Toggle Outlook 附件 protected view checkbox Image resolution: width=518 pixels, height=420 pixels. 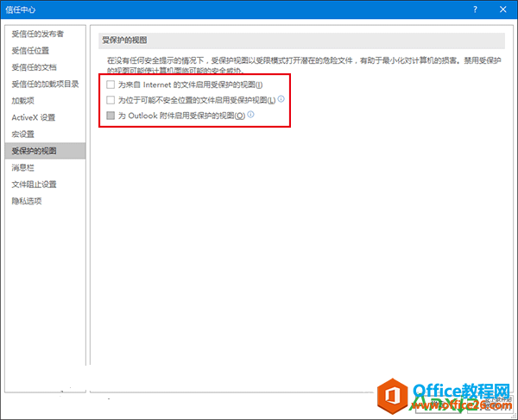[111, 116]
